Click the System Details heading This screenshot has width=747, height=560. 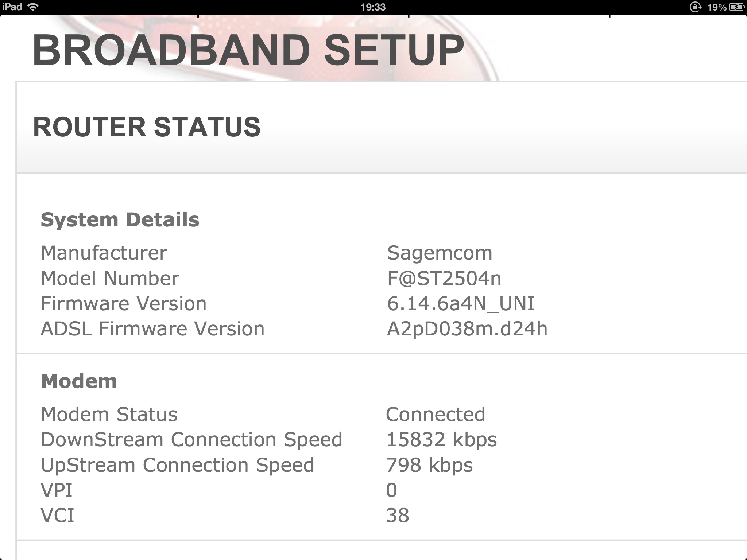coord(120,220)
